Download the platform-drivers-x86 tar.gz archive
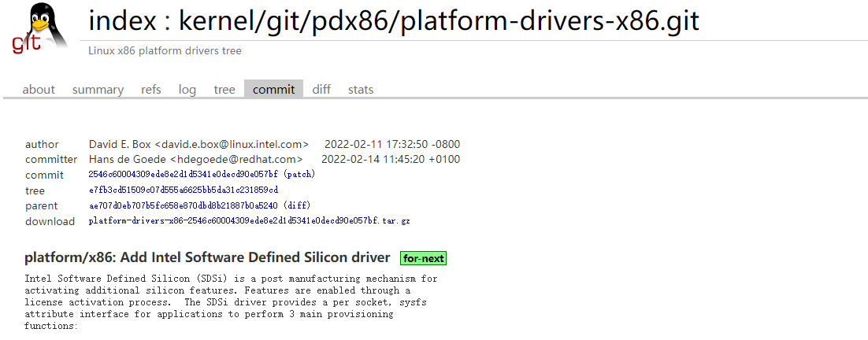The image size is (868, 340). (249, 220)
